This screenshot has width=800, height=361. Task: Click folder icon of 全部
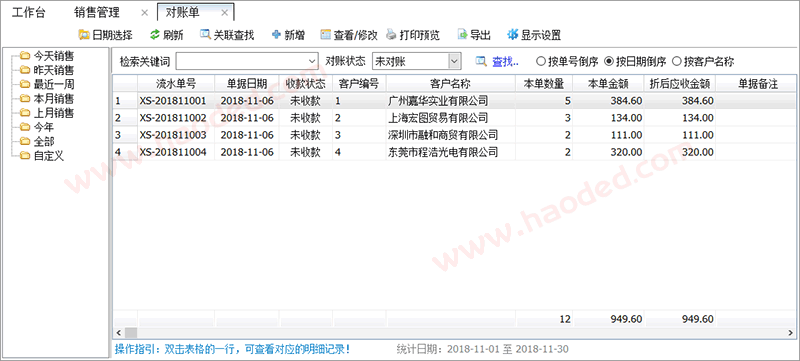[26, 141]
